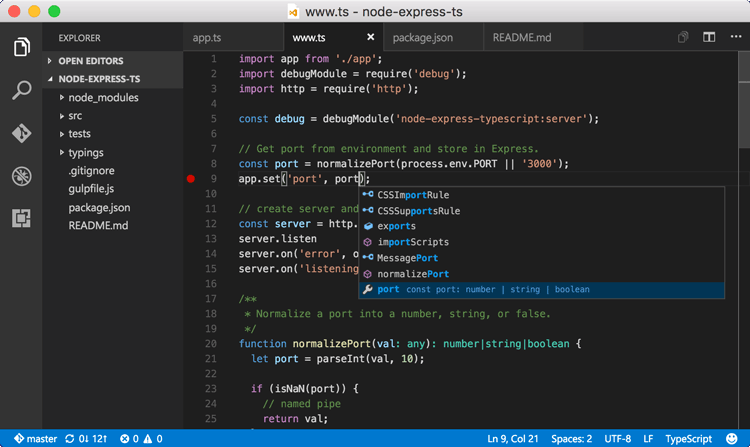The image size is (750, 447).
Task: Click the green macOS zoom button
Action: 54,11
